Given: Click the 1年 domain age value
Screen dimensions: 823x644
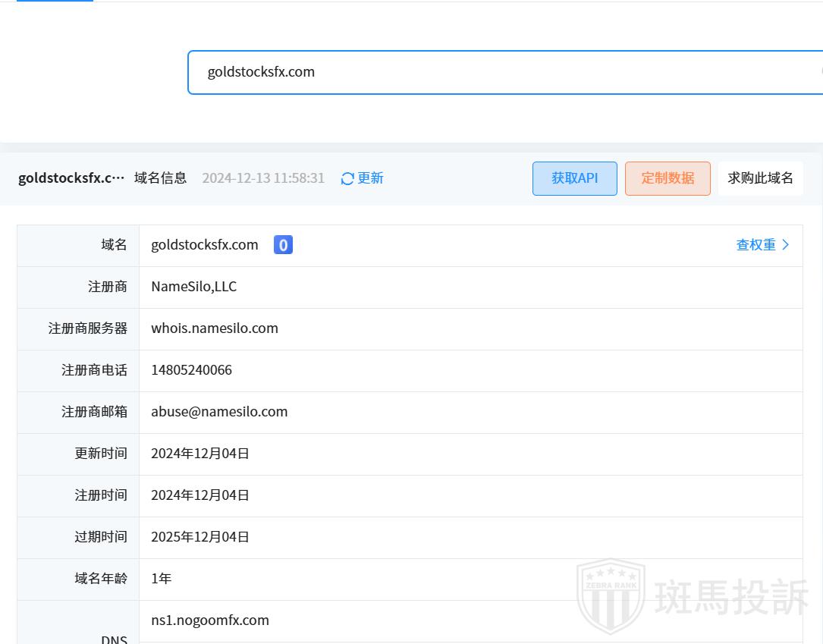Looking at the screenshot, I should pyautogui.click(x=162, y=579).
